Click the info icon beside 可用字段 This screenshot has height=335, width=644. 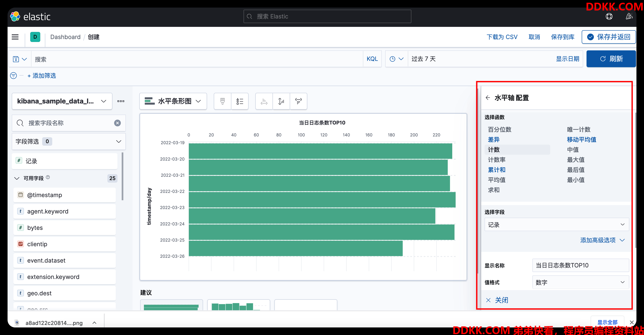point(48,177)
